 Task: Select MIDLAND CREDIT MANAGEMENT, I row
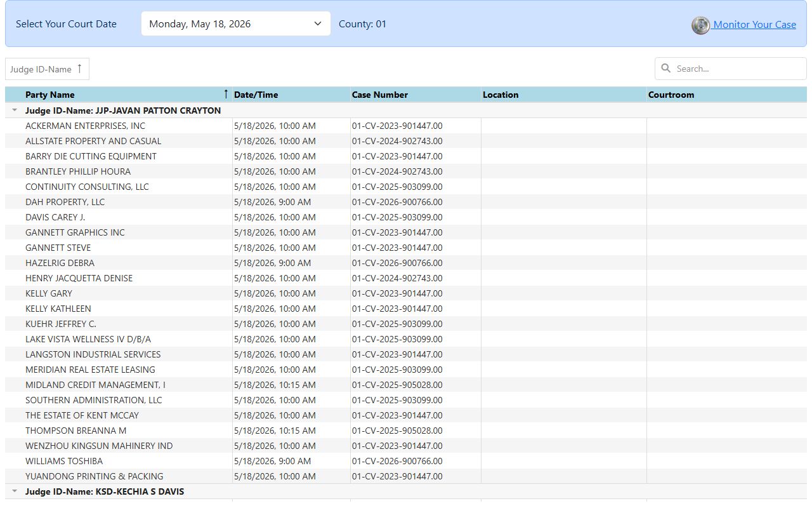pos(406,385)
